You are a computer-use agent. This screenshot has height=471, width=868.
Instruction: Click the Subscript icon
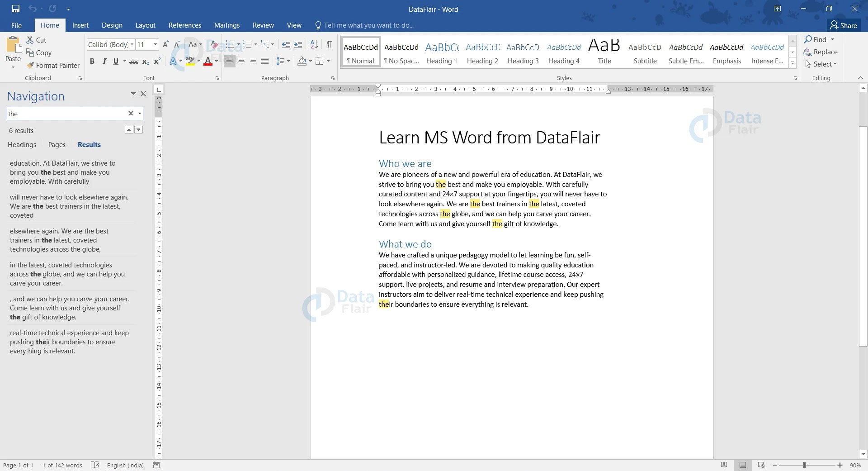146,62
